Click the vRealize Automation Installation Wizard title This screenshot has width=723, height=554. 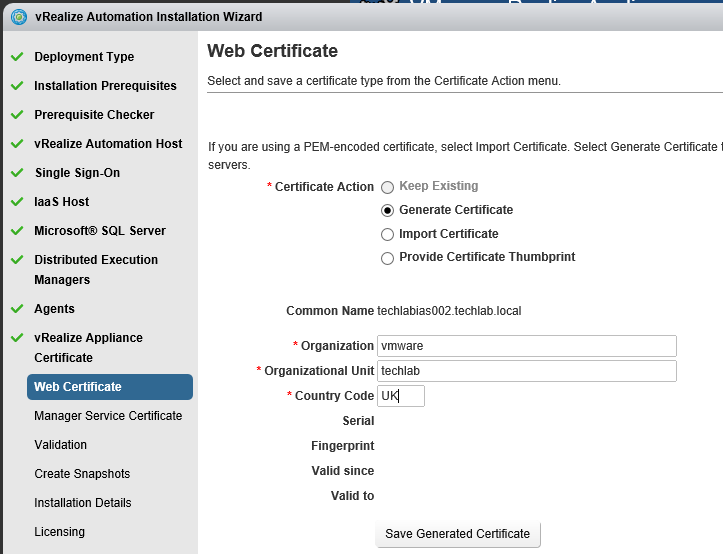(148, 17)
